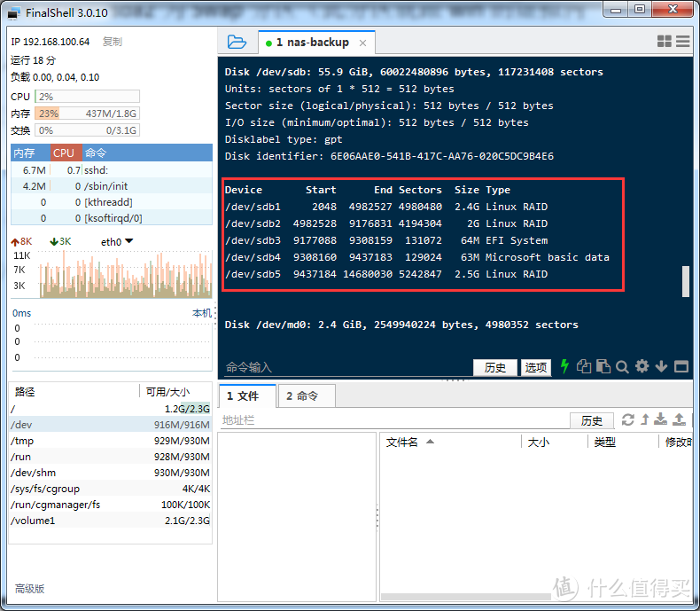Click the CPU usage 2% bar
Screen dimensions: 700x611
point(88,97)
